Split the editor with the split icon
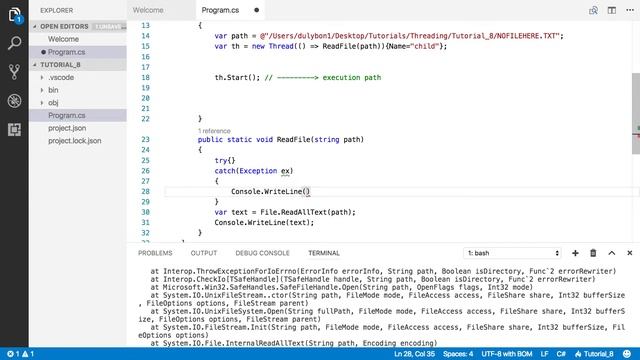Screen dimensions: 640x360 click(x=611, y=10)
